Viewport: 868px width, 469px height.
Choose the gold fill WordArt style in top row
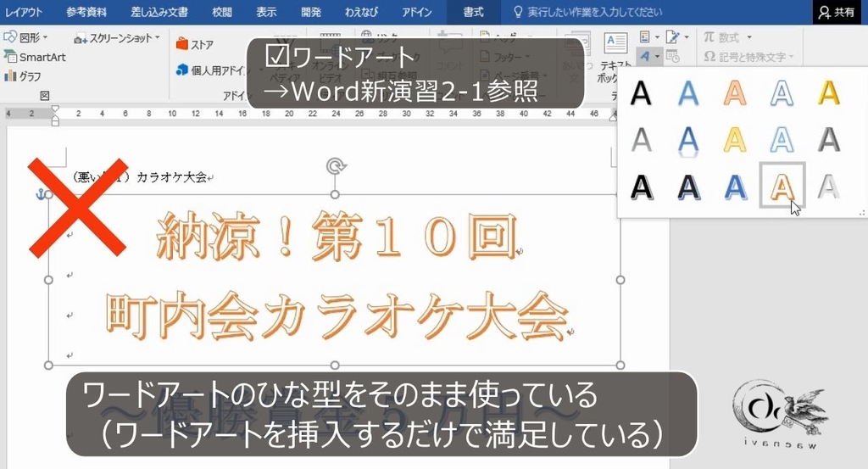pos(829,92)
